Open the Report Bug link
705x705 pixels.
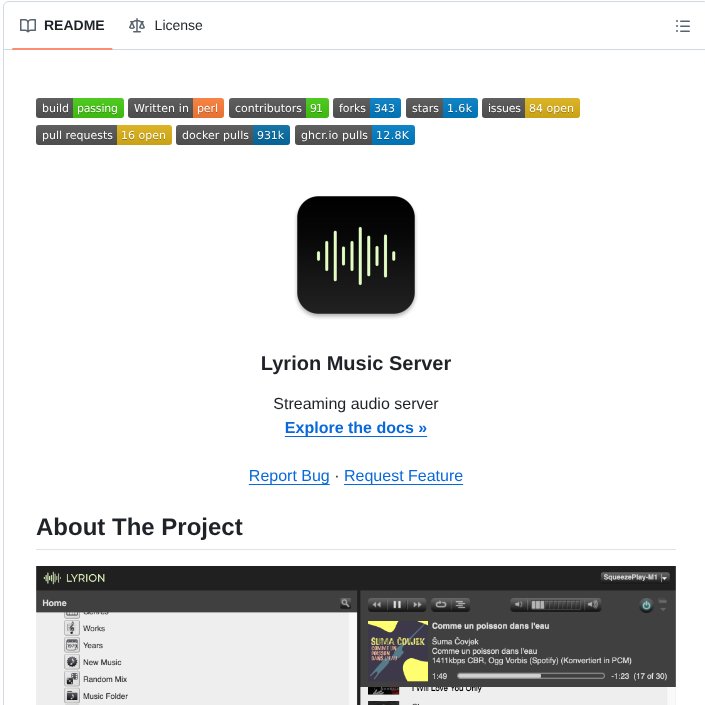(289, 476)
